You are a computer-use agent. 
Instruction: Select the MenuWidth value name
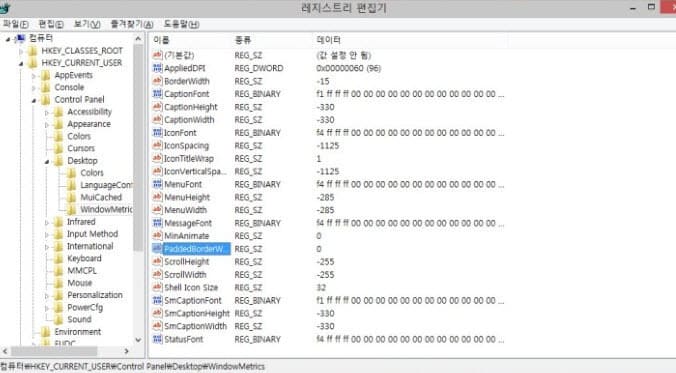185,210
